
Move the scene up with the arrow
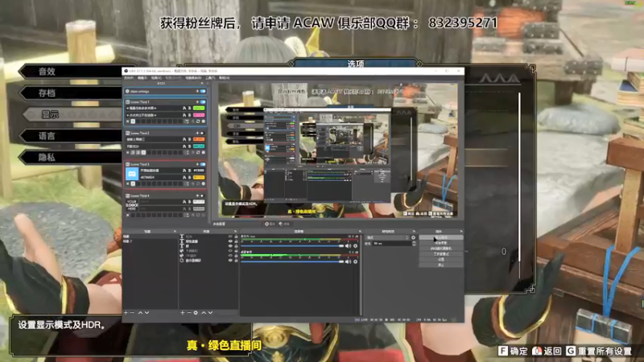(x=140, y=313)
